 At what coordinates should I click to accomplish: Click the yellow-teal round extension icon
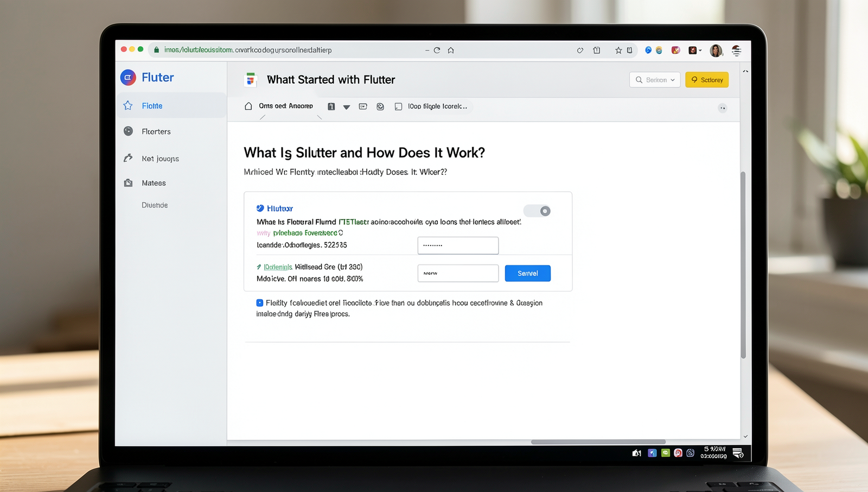click(x=659, y=51)
